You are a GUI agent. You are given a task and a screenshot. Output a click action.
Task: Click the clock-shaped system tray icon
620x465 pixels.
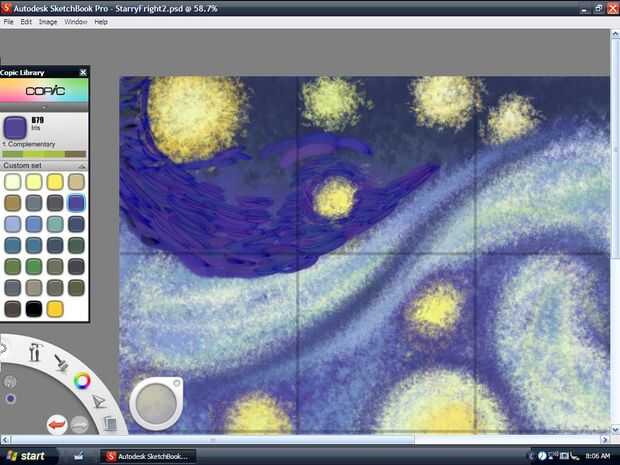tap(542, 456)
